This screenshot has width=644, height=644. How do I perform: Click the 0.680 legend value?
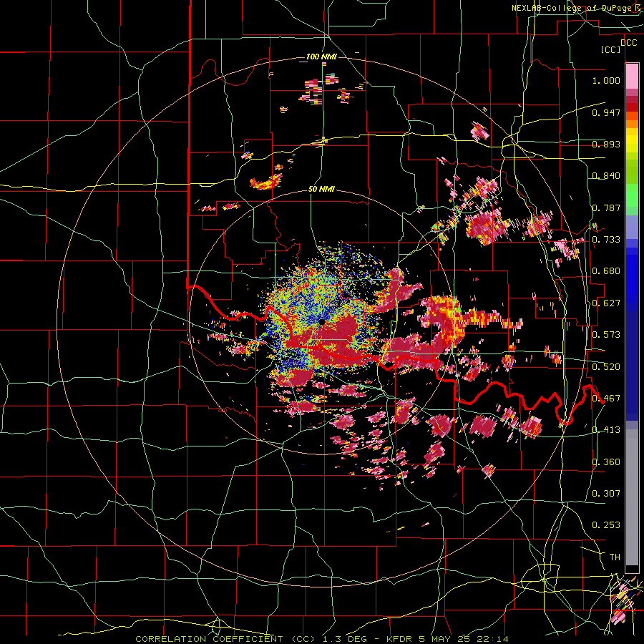606,270
